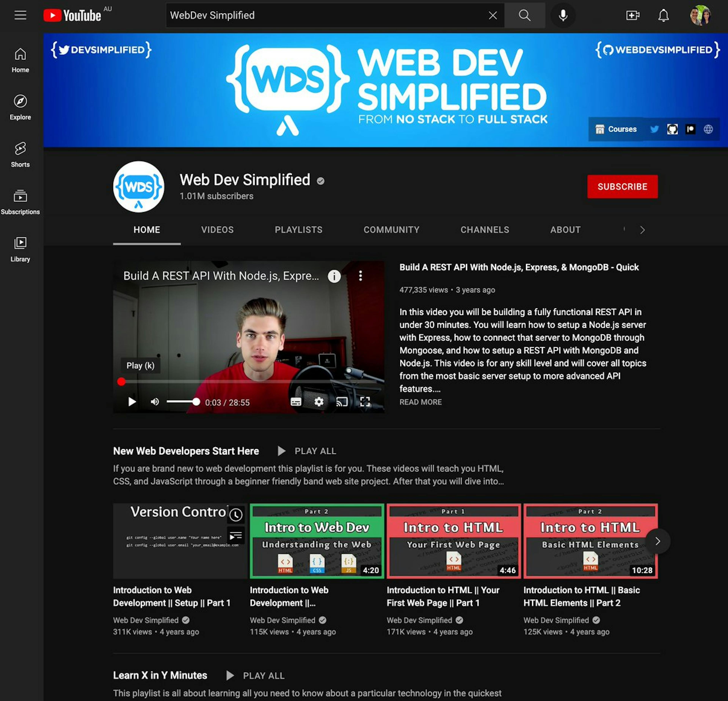Click the search magnifier button
Image resolution: width=728 pixels, height=701 pixels.
[524, 15]
